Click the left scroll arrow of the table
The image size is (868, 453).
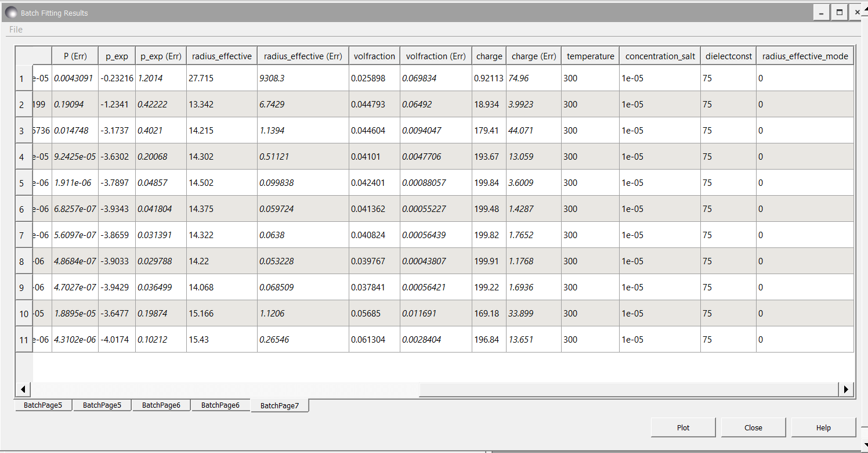click(22, 389)
